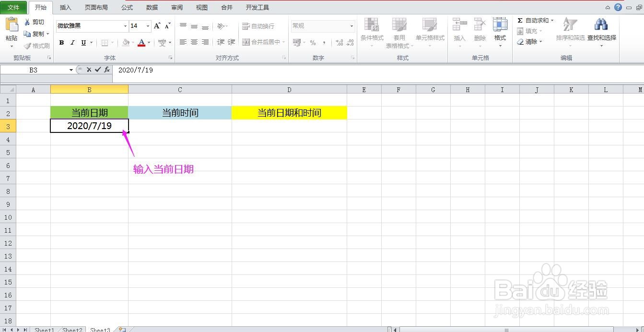This screenshot has width=644, height=332.
Task: Expand the number format dropdown showing 常规
Action: click(351, 26)
